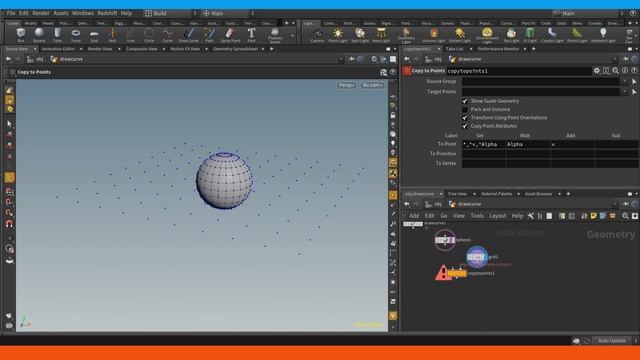
Task: Add a Spot Light from shelf
Action: (x=360, y=35)
